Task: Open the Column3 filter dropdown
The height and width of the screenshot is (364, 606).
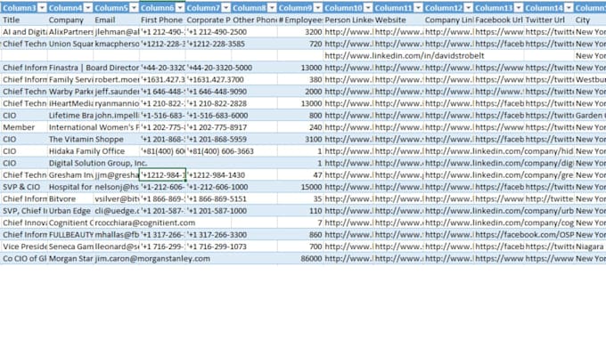Action: pos(42,8)
